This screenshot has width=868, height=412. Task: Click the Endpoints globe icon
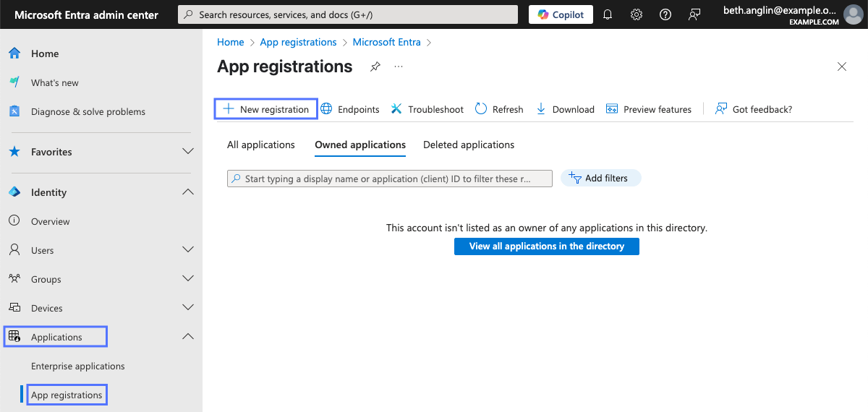pos(326,109)
